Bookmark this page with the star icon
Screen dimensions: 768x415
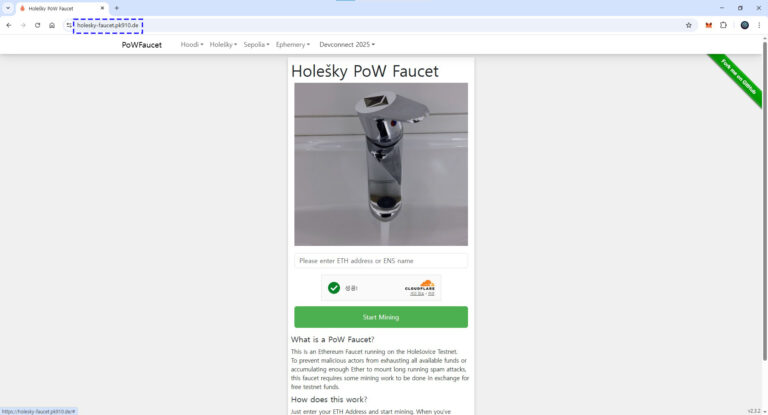(689, 25)
